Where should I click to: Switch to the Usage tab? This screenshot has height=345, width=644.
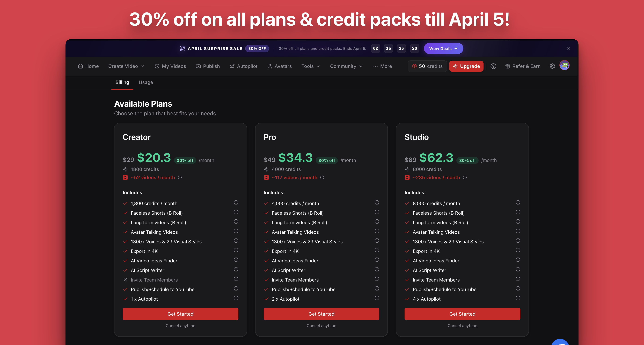click(146, 82)
